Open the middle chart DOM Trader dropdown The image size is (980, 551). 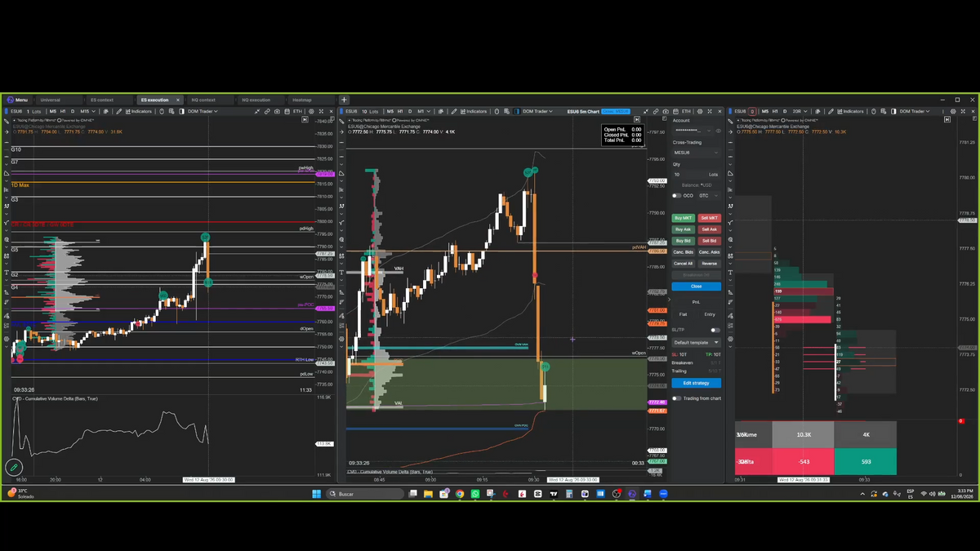pyautogui.click(x=536, y=111)
